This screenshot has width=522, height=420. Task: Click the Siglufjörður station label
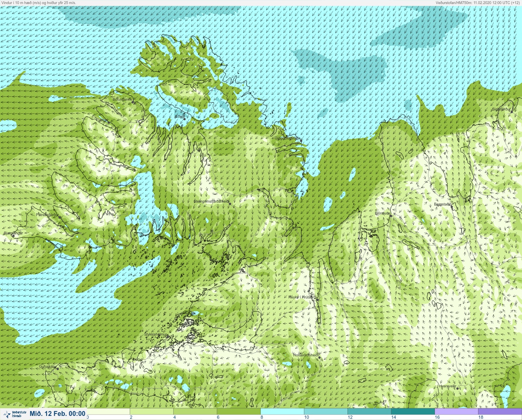(x=501, y=109)
